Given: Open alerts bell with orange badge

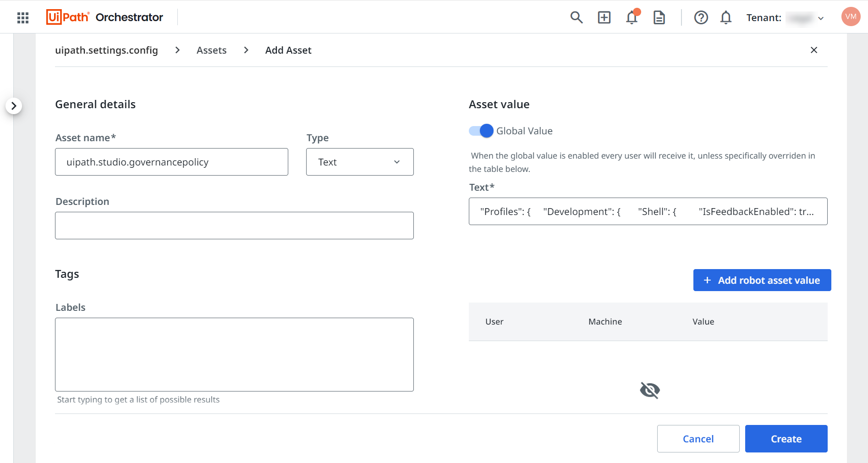Looking at the screenshot, I should [x=632, y=17].
